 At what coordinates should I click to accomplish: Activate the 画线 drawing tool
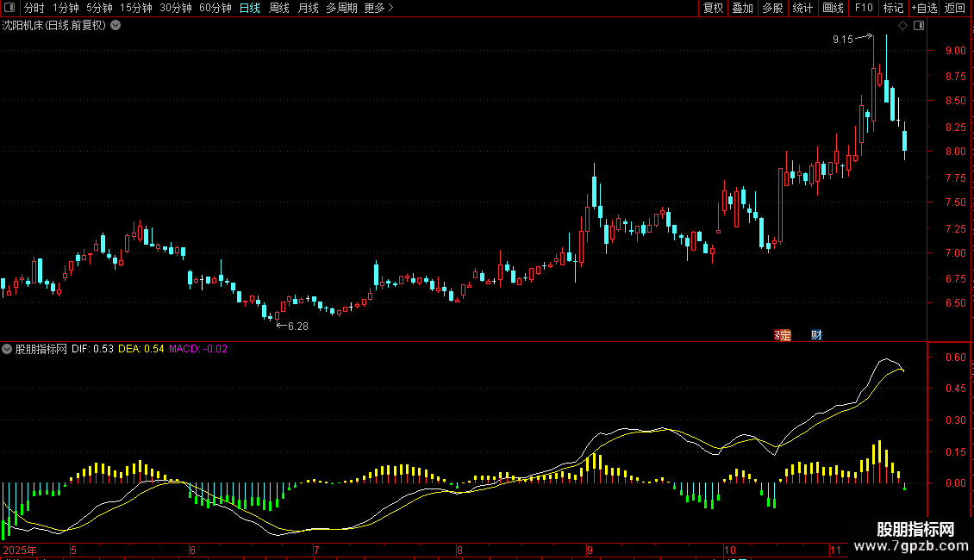coord(833,8)
